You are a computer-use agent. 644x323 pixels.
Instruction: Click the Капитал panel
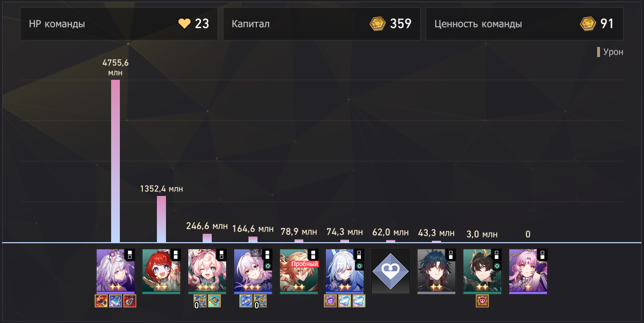322,24
